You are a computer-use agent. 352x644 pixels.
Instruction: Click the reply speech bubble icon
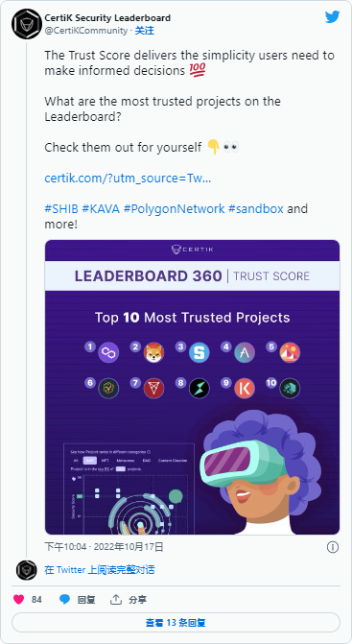(64, 599)
